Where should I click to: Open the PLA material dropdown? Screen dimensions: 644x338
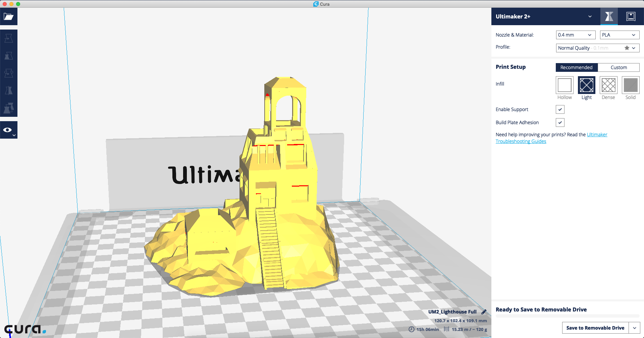pyautogui.click(x=620, y=35)
